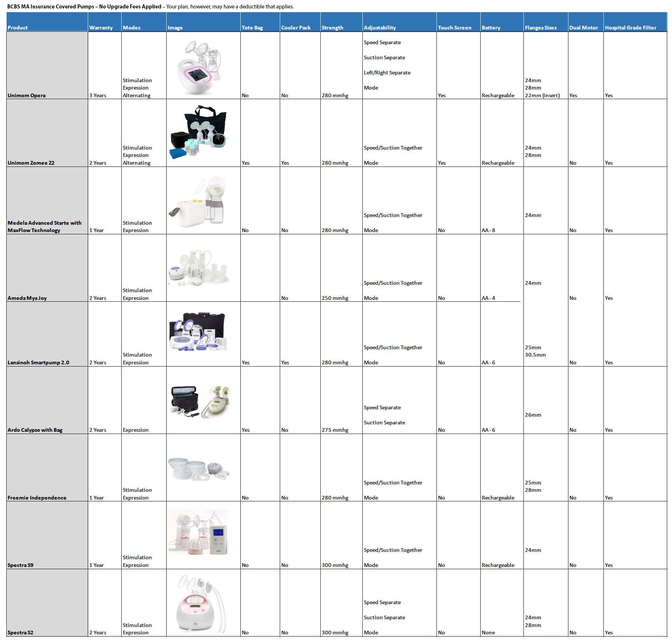Click the Ardo Calypso pump image
Screen dimensions: 672x641
click(201, 402)
